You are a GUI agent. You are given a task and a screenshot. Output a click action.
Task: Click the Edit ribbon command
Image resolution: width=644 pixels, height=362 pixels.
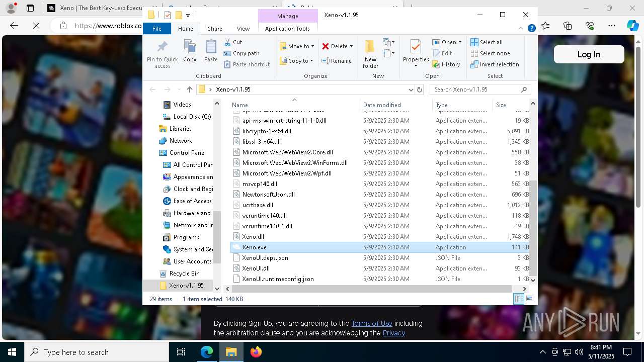pyautogui.click(x=442, y=53)
